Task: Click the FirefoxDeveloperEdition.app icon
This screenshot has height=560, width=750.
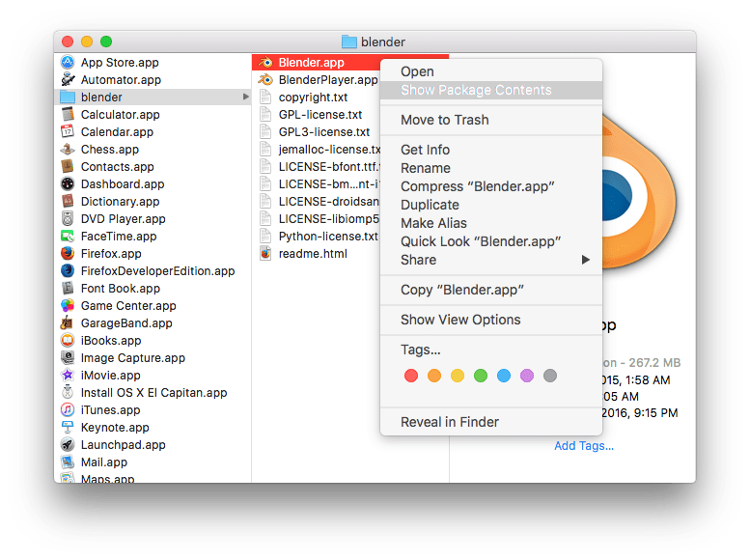Action: coord(68,271)
